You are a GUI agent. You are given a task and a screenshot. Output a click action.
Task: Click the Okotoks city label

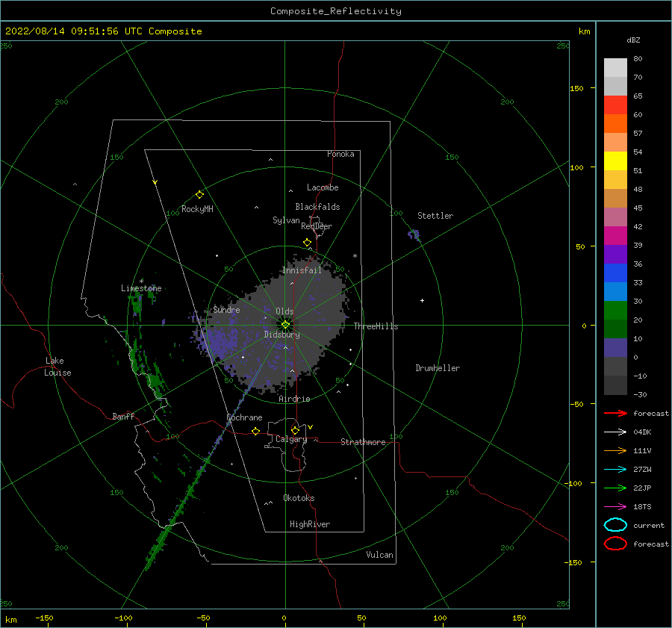[x=299, y=498]
